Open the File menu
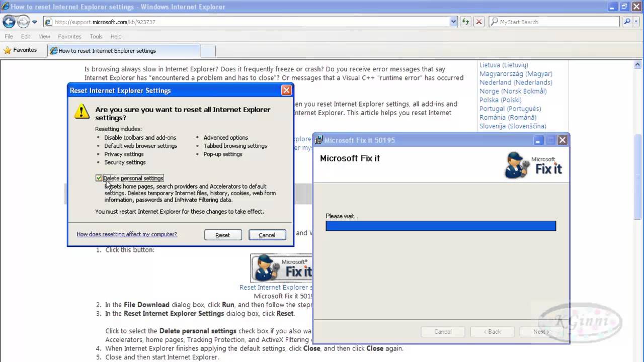The height and width of the screenshot is (362, 644). click(9, 36)
